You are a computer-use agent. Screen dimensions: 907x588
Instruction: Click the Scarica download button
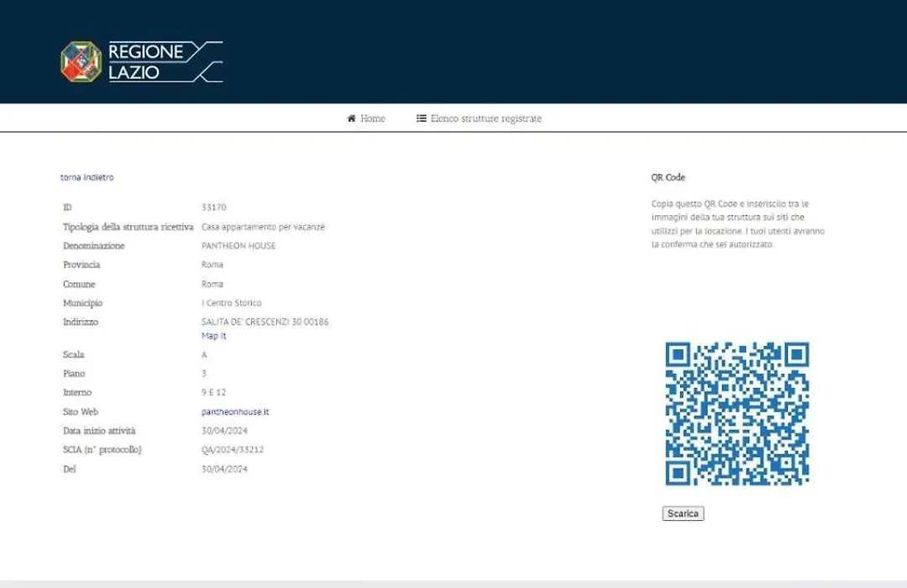coord(683,513)
